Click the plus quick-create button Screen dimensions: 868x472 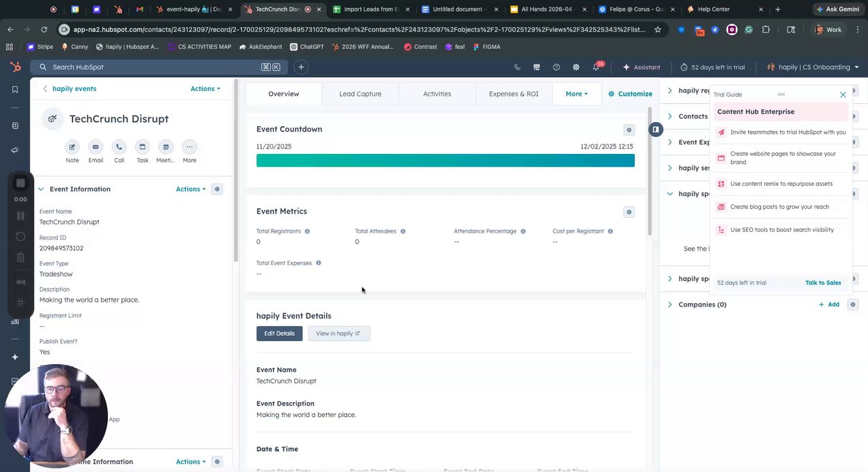(301, 67)
